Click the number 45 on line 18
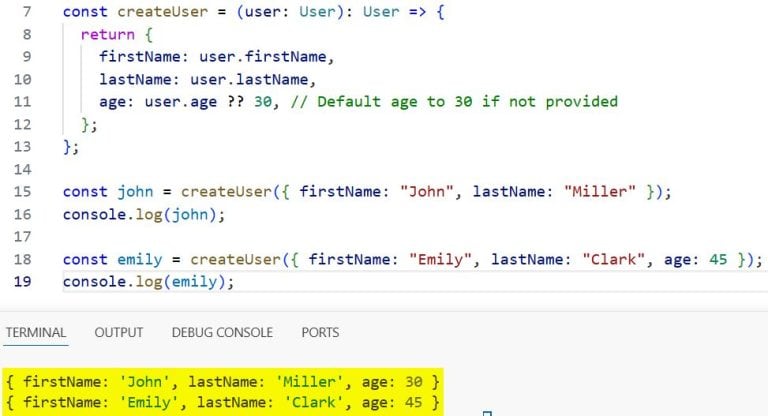 click(x=718, y=259)
